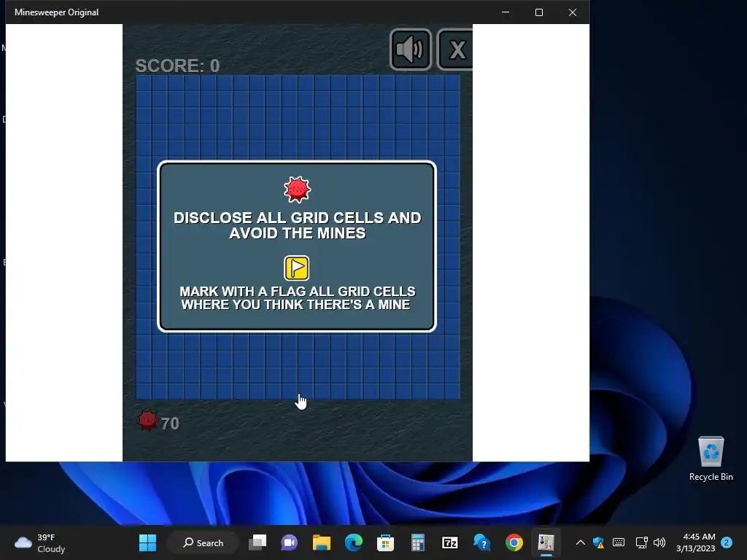Select the Recycle Bin desktop icon
The height and width of the screenshot is (560, 747).
pyautogui.click(x=711, y=459)
